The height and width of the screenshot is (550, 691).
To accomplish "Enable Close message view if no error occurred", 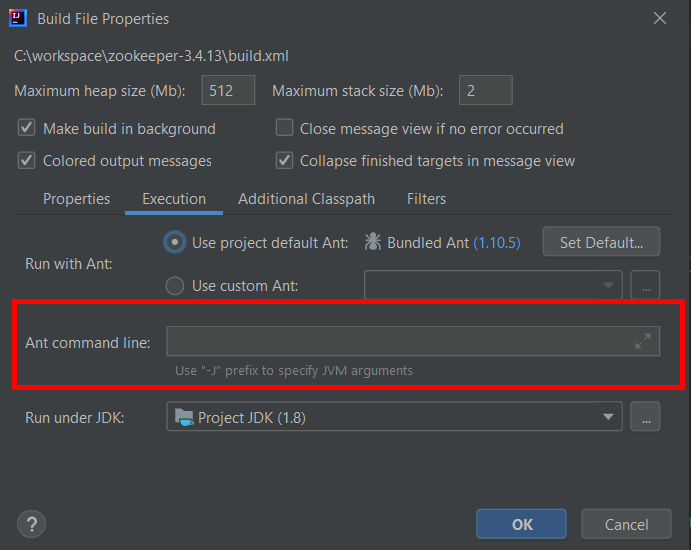I will pos(284,128).
